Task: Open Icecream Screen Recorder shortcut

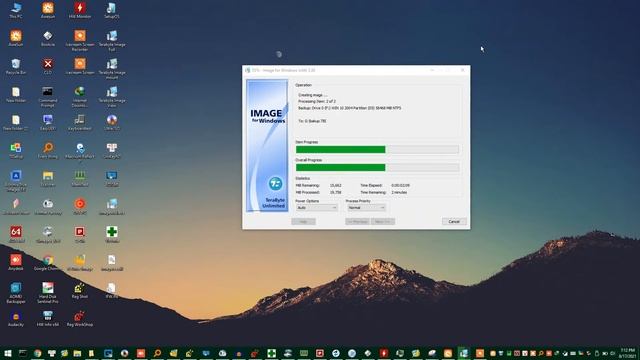Action: pyautogui.click(x=80, y=41)
